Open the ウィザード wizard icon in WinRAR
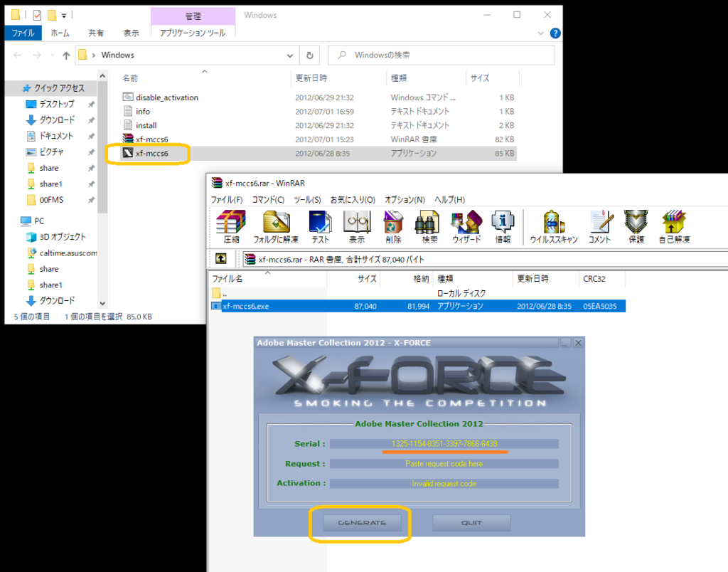 (466, 227)
